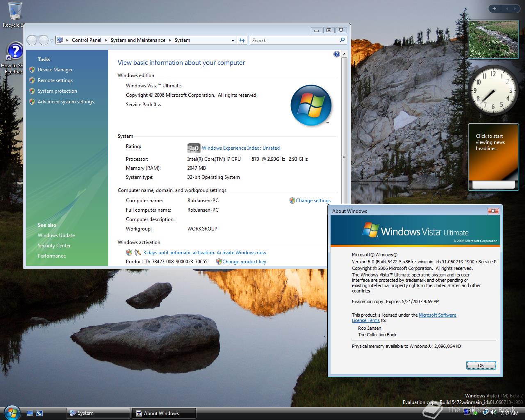The height and width of the screenshot is (420, 525).
Task: Expand the address bar history dropdown
Action: point(233,40)
